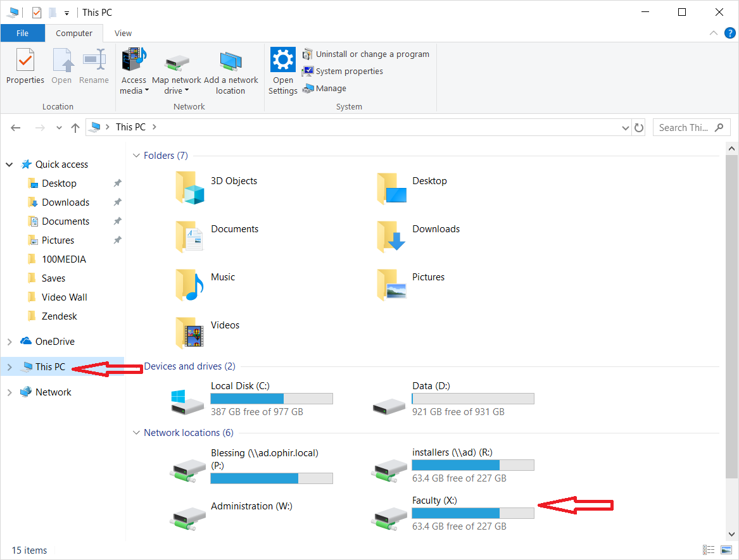The width and height of the screenshot is (739, 560).
Task: Select Administration (W:) network drive icon
Action: [x=187, y=519]
